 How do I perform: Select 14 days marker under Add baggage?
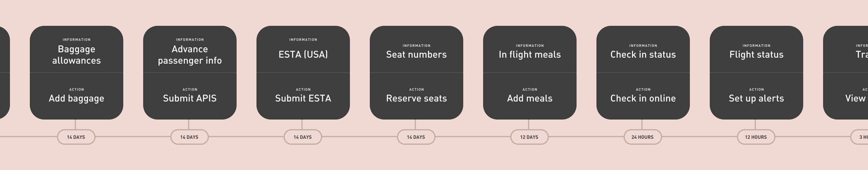coord(76,137)
